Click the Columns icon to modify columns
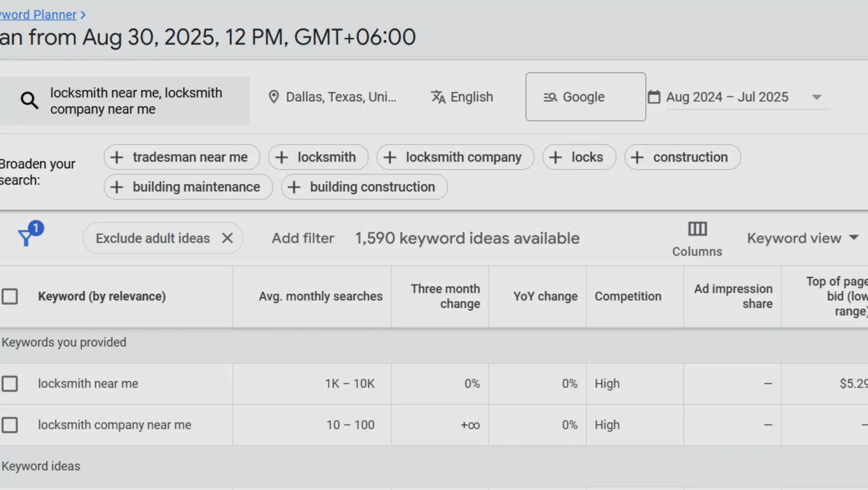The image size is (868, 490). 697,229
